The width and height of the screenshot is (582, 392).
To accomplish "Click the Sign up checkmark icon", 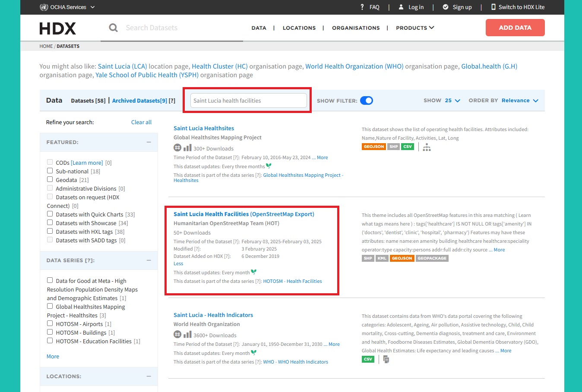I will pyautogui.click(x=446, y=7).
